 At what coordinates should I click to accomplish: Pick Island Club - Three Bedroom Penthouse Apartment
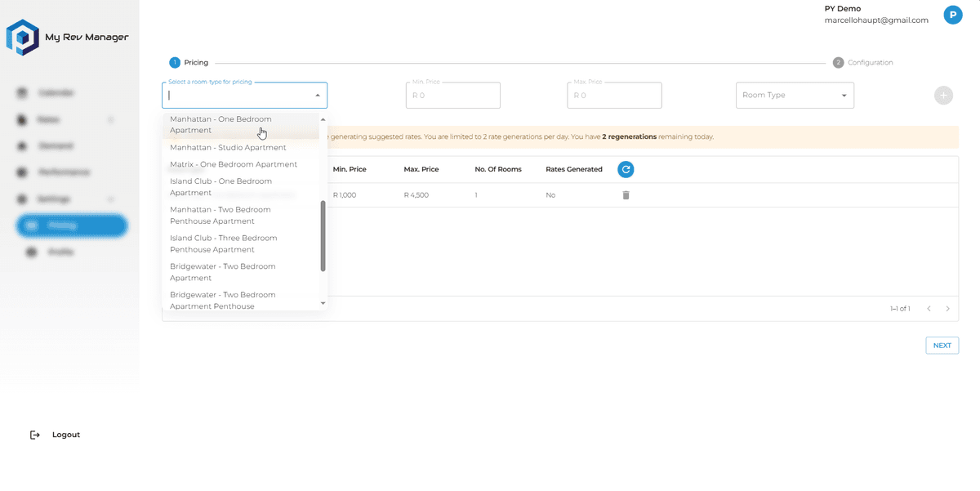click(223, 243)
